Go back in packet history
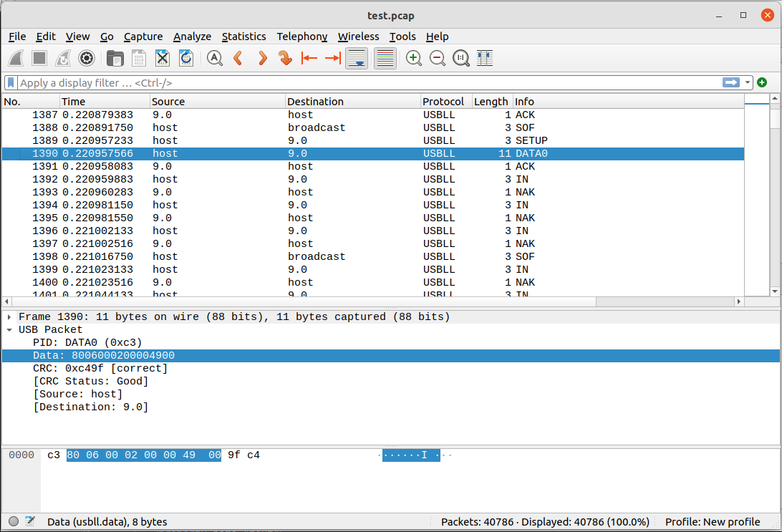782x532 pixels. 238,58
